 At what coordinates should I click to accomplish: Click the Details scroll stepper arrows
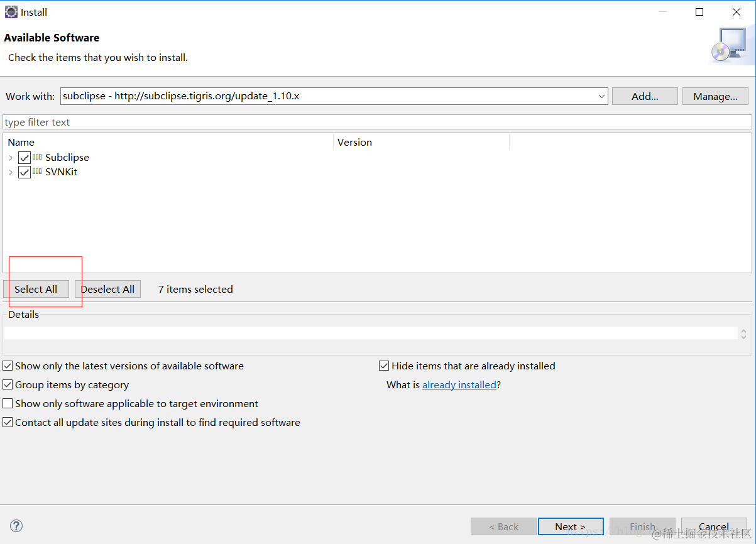click(x=744, y=334)
